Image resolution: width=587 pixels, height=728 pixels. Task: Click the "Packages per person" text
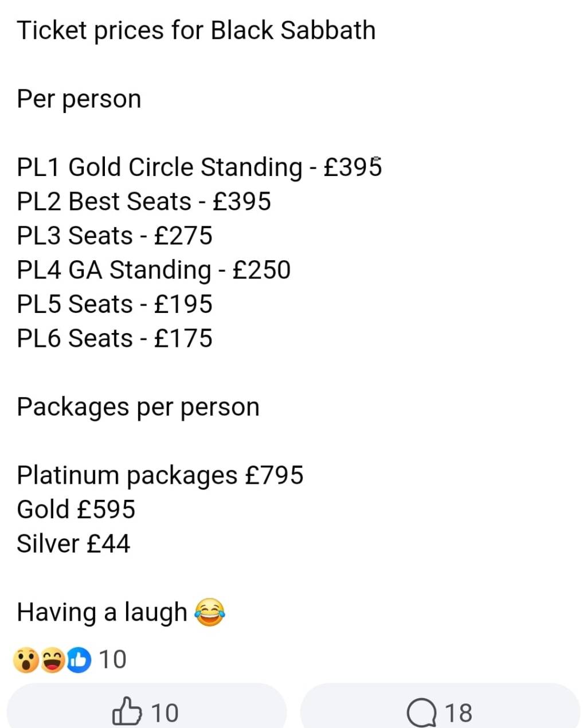click(138, 408)
